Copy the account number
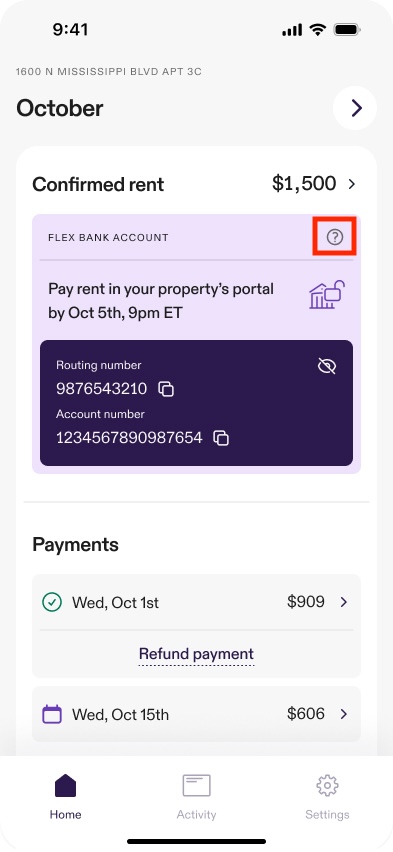This screenshot has height=852, width=393. (x=221, y=438)
